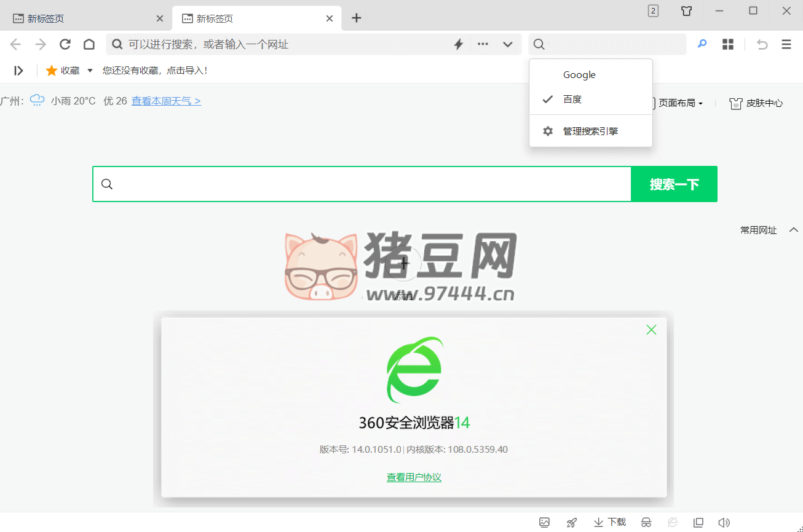Open the 收藏 favorites dropdown arrow
803x532 pixels.
pos(90,71)
